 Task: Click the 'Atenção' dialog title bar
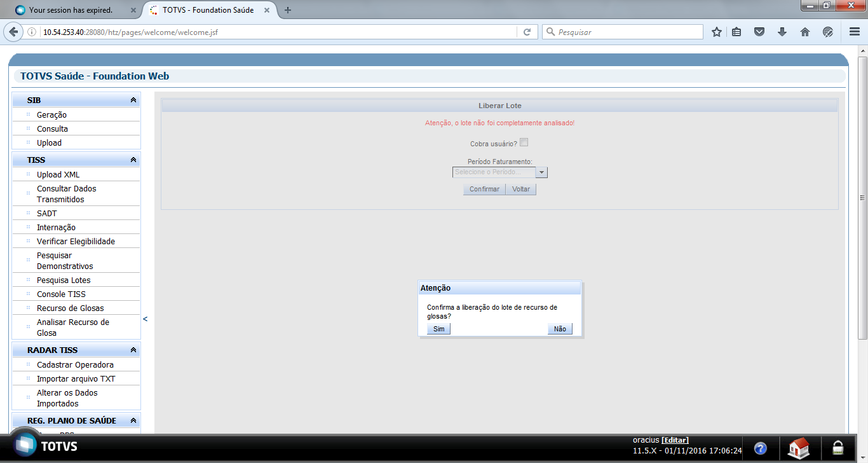point(499,288)
